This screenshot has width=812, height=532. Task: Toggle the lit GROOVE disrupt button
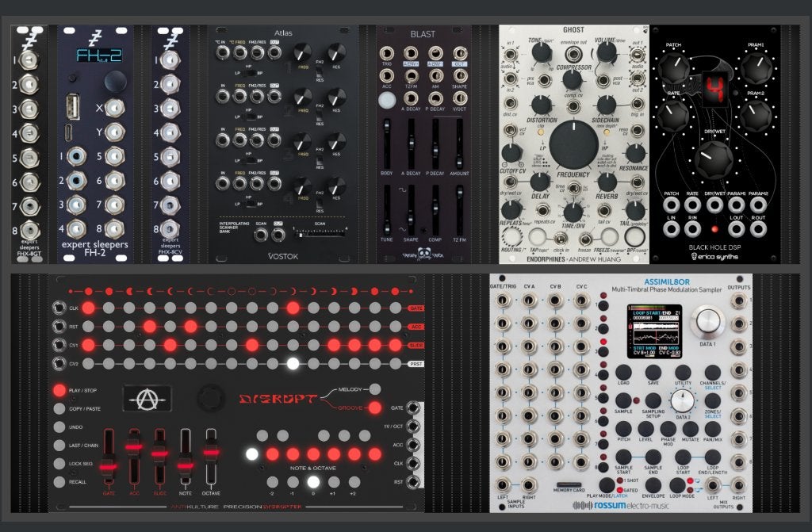[x=375, y=408]
